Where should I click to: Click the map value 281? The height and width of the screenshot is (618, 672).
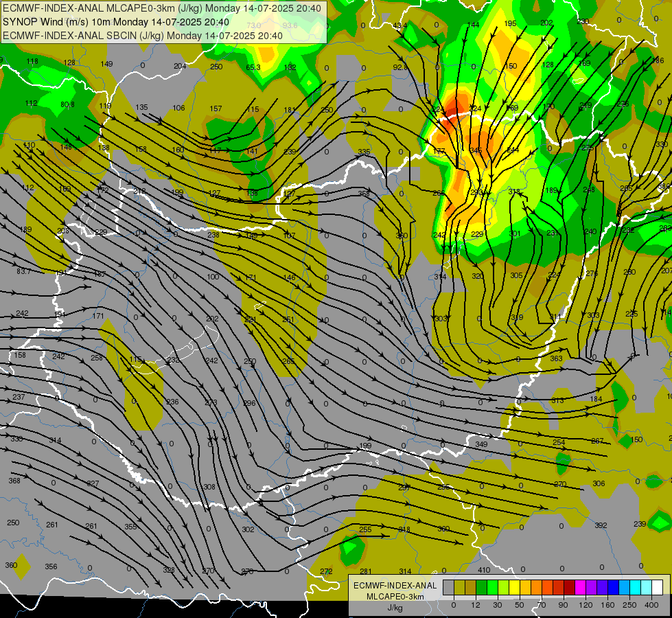(366, 571)
